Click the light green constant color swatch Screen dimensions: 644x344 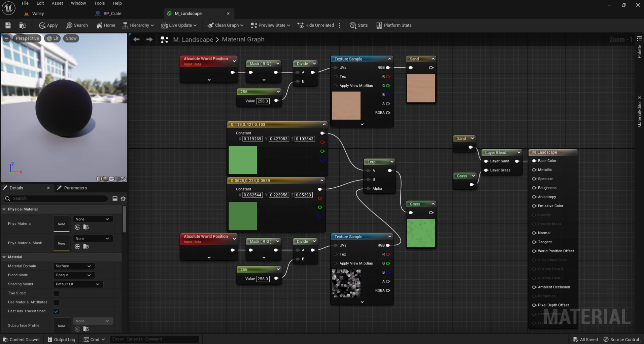243,160
